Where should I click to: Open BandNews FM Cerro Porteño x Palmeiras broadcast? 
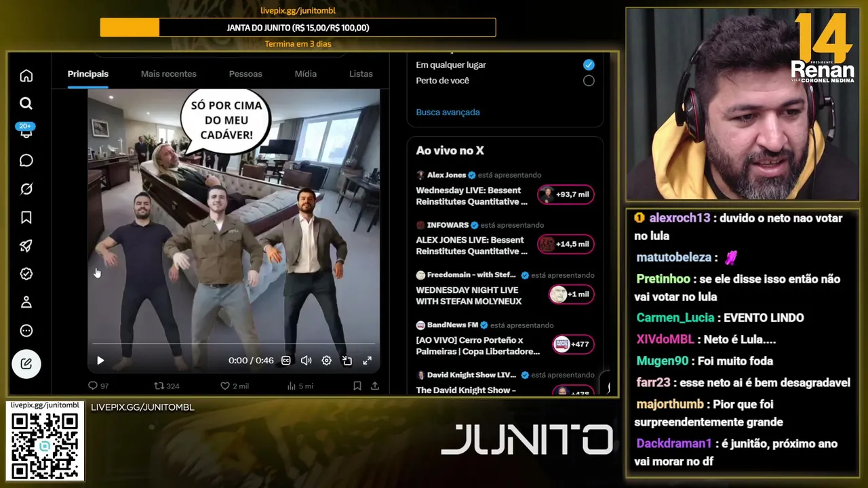(477, 346)
